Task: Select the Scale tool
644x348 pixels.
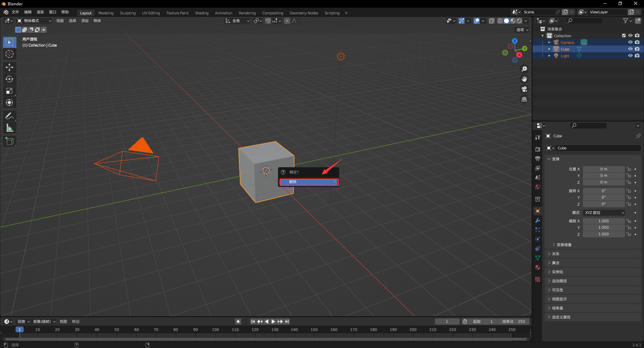Action: click(9, 91)
